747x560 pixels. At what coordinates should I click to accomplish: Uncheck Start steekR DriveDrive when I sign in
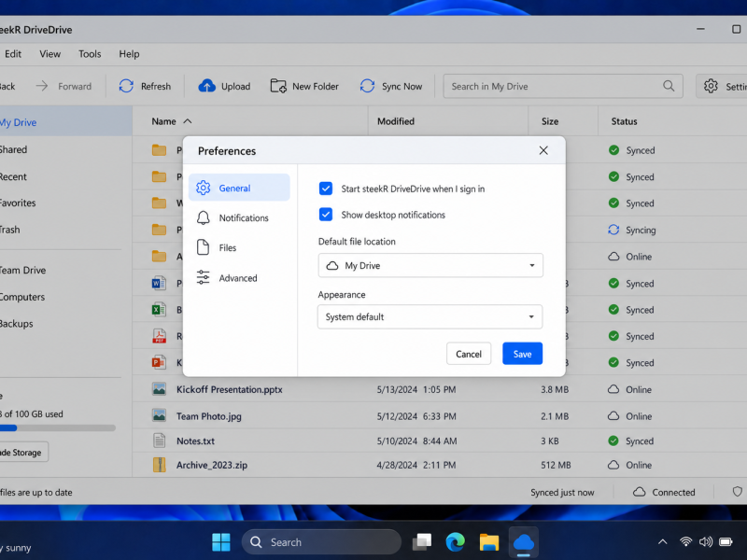(326, 189)
